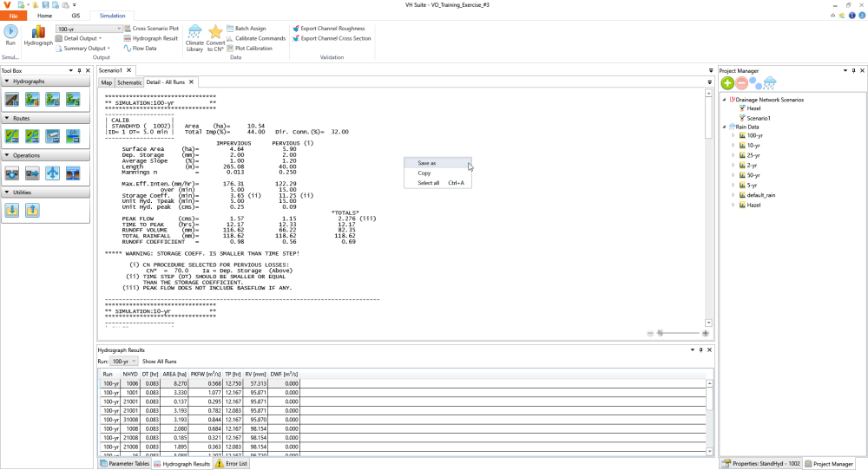Click the zoom slider thumb under the detail output
Screen dimensions: 868x470
pyautogui.click(x=660, y=333)
